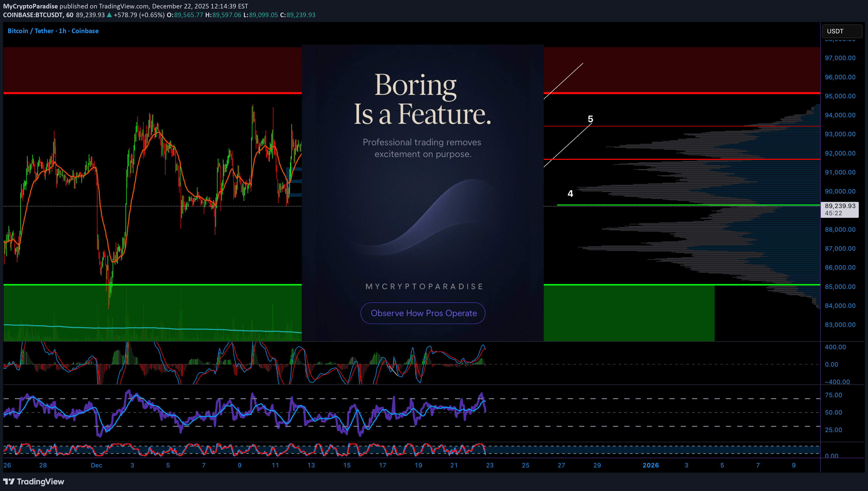Click the wave label number 5
Viewport: 868px width, 491px height.
pyautogui.click(x=590, y=119)
